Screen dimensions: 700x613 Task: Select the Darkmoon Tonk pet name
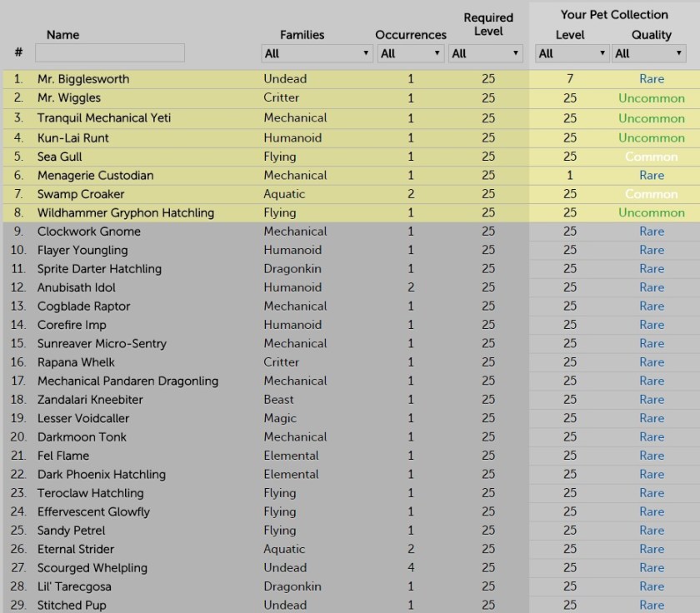[82, 436]
